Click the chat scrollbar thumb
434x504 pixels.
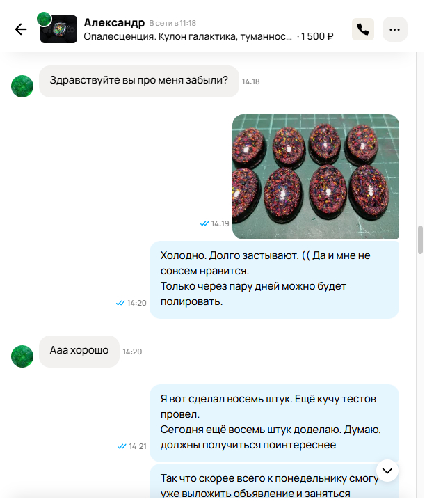[420, 239]
